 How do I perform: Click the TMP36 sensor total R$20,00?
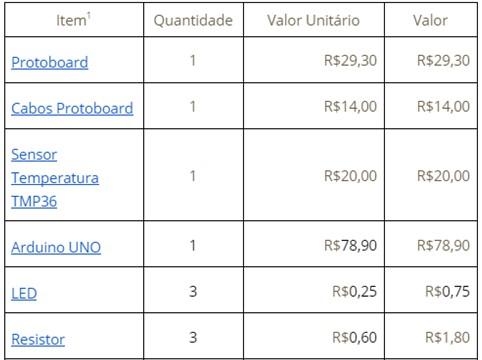[x=443, y=176]
